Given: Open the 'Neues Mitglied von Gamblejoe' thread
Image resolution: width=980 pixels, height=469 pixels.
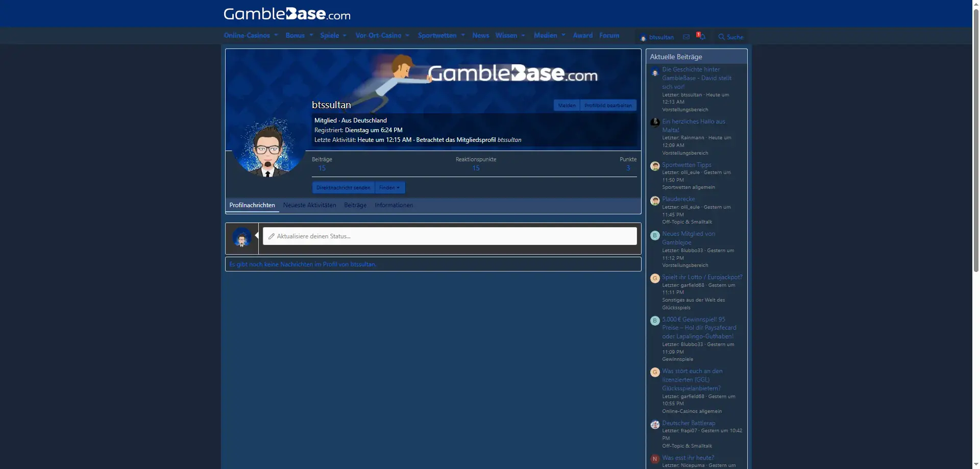Looking at the screenshot, I should [689, 238].
